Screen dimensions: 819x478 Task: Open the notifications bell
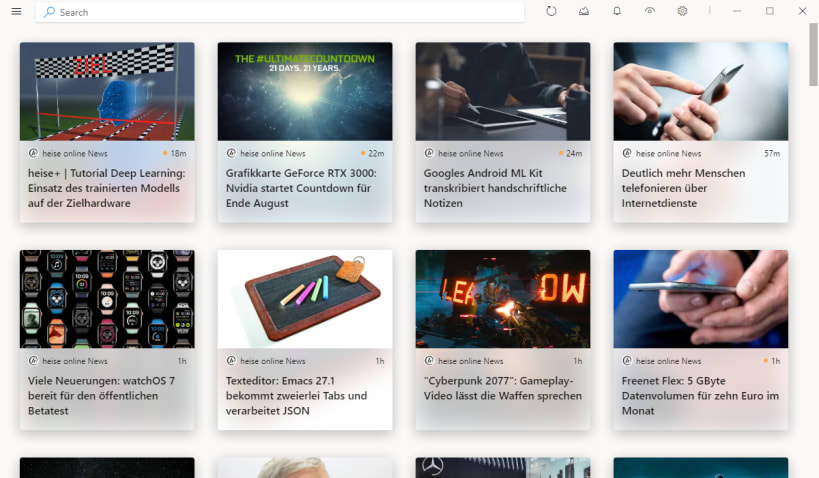point(617,11)
